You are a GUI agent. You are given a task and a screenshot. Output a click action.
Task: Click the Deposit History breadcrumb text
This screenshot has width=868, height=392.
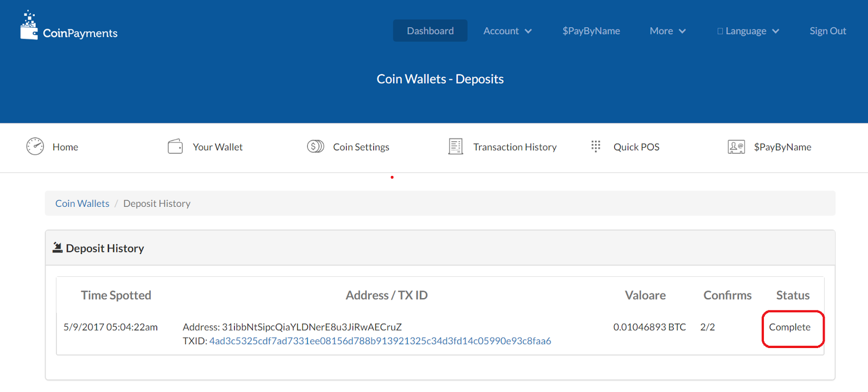(157, 204)
